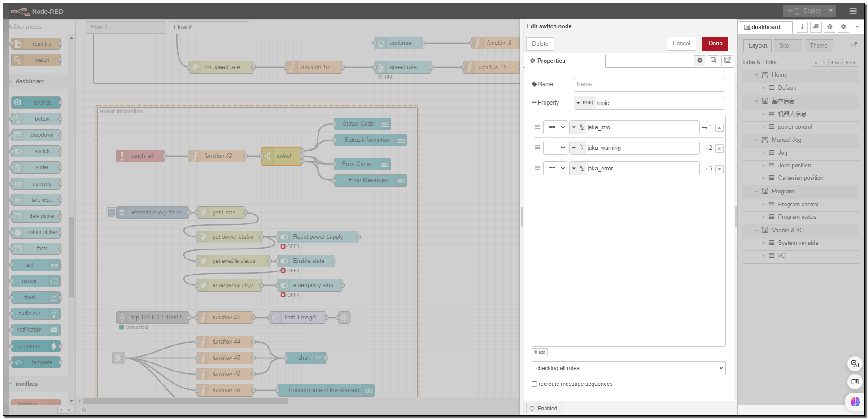Select the gauge palette node
Viewport: 868px width, 419px height.
(x=36, y=281)
